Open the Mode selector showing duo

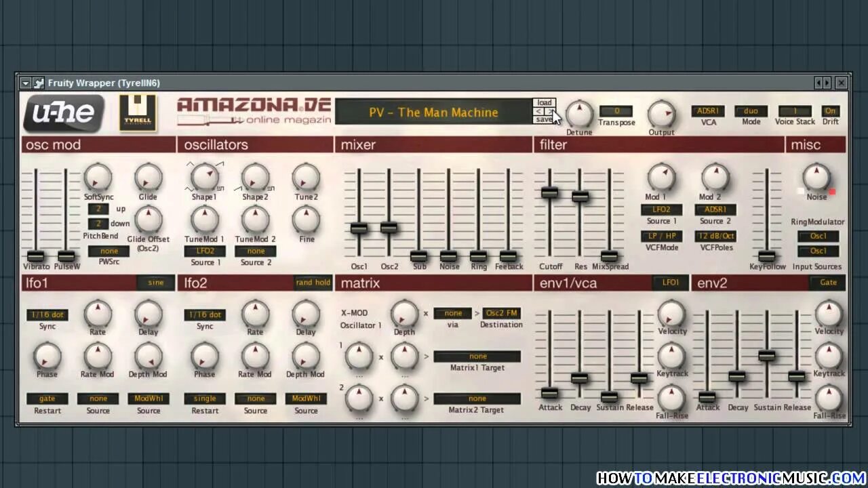(751, 111)
